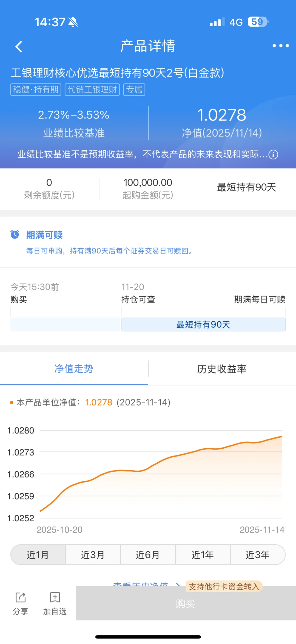Tap the 2.73%–3.53% benchmark value
The height and width of the screenshot is (644, 296).
pos(73,115)
